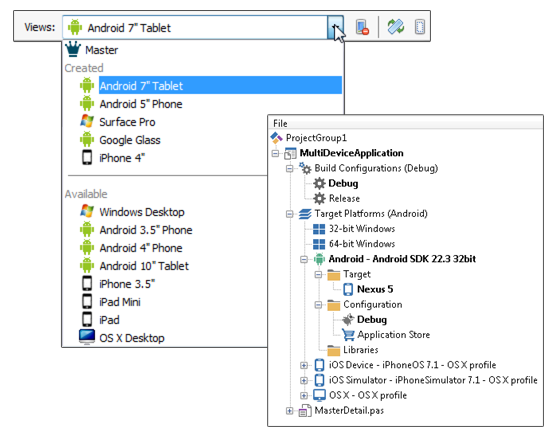The image size is (558, 438).
Task: Click the remove view toolbar icon
Action: (x=362, y=27)
